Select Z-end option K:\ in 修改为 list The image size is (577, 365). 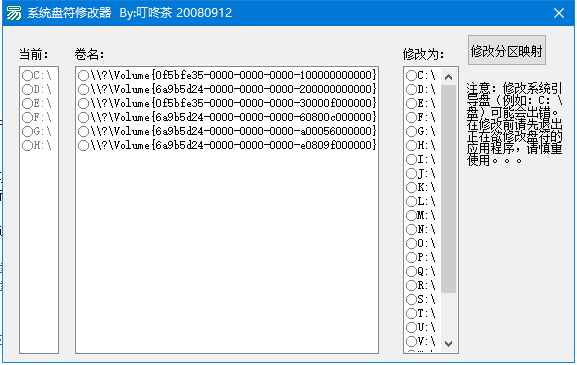click(421, 187)
